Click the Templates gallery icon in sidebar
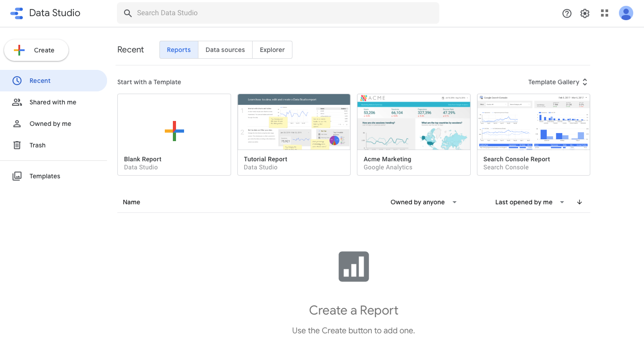This screenshot has height=362, width=644. point(17,176)
